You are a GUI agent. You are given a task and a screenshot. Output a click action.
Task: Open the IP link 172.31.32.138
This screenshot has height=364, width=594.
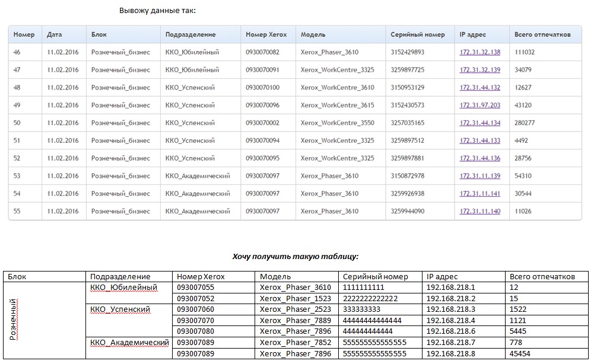point(479,52)
